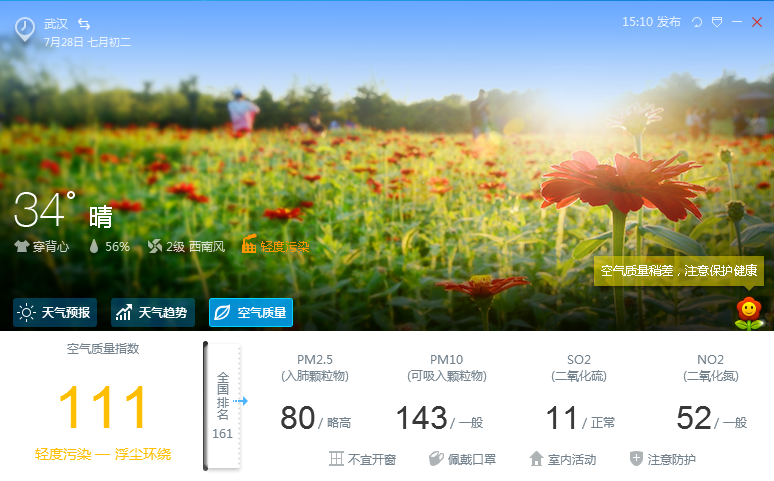Switch to the 天气预报 forecast tab
Screen dimensions: 774x481
pyautogui.click(x=55, y=313)
